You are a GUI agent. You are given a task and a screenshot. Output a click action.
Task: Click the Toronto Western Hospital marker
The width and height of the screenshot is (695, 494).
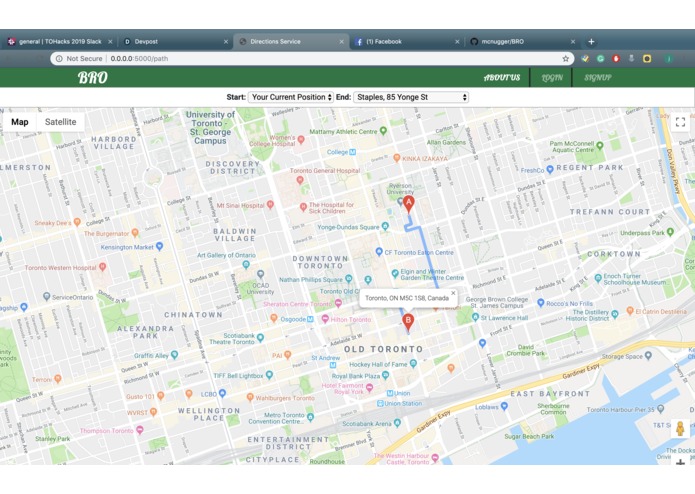click(102, 267)
